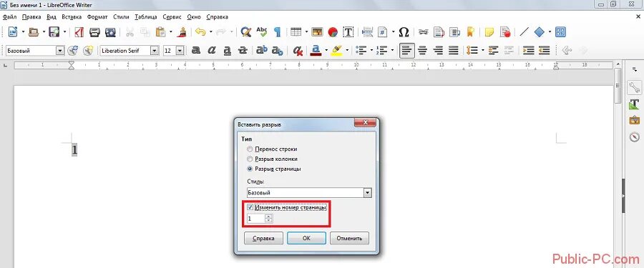Insert a text box
Image resolution: width=644 pixels, height=268 pixels.
pos(348,31)
